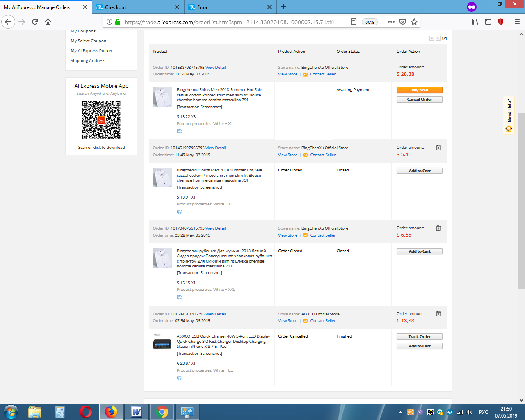
Task: Open Google Chrome from the taskbar
Action: (162, 412)
